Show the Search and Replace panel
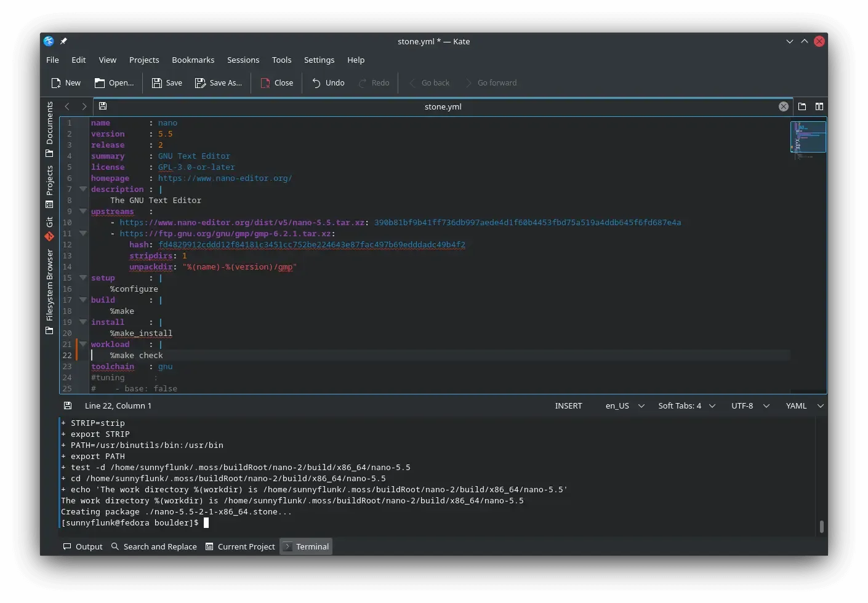Image resolution: width=868 pixels, height=603 pixels. pyautogui.click(x=154, y=546)
